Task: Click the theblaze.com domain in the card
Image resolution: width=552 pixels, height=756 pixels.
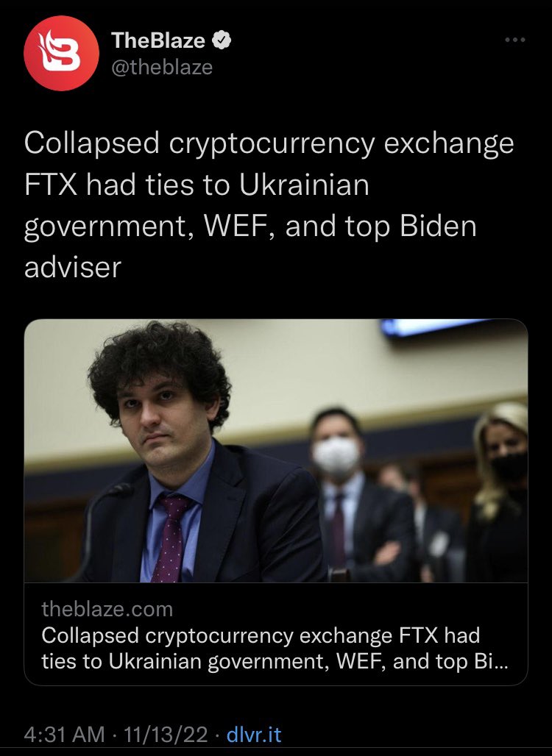Action: coord(107,609)
